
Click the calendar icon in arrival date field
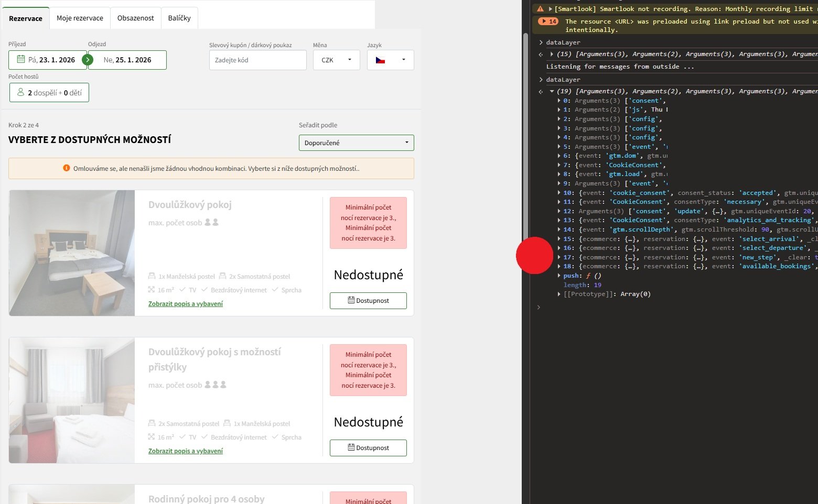(x=21, y=60)
